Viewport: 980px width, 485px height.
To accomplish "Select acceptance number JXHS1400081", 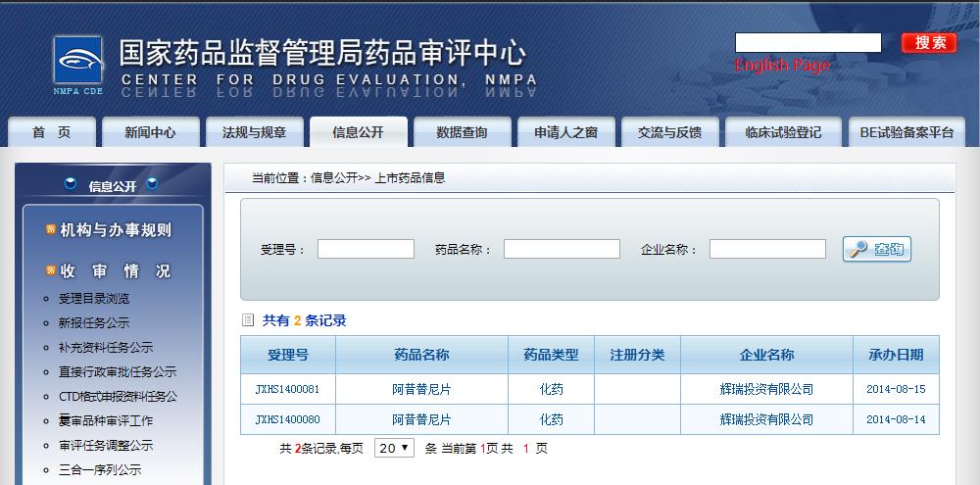I will pyautogui.click(x=287, y=389).
